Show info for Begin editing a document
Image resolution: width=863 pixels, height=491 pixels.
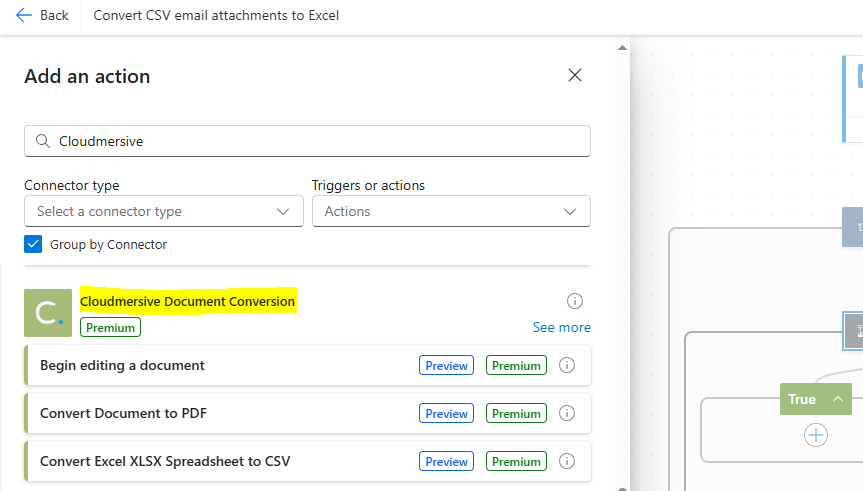tap(567, 365)
